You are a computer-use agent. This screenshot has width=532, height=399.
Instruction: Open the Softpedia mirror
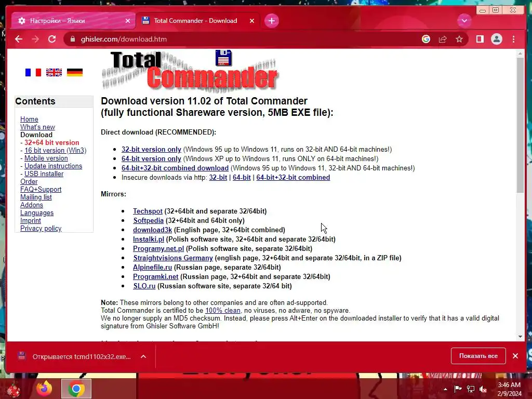click(x=148, y=220)
